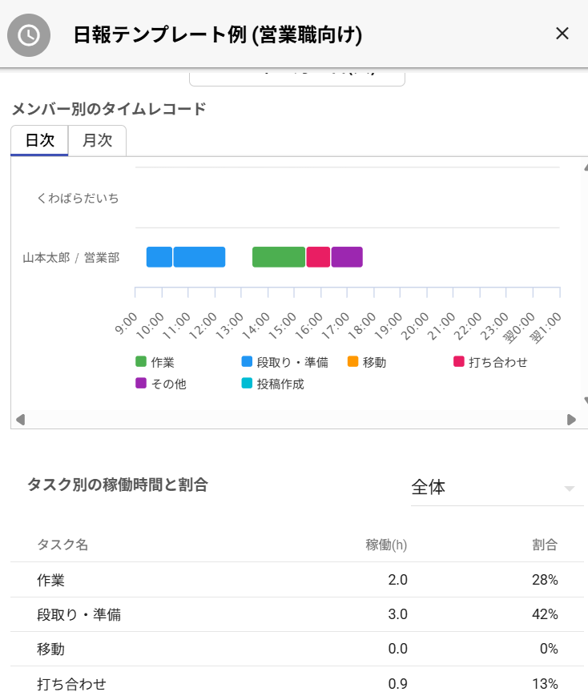The image size is (588, 700).
Task: Select the longer second blue bar
Action: pos(199,257)
